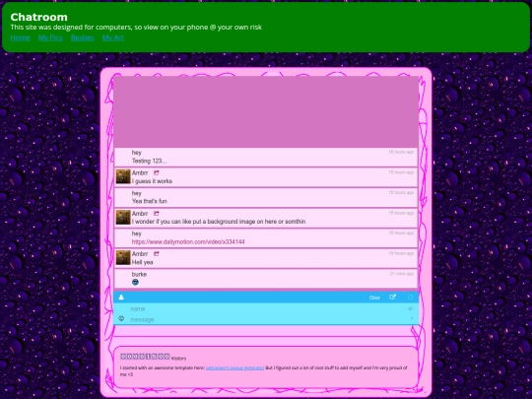
Task: Open the users icon in chat toolbar
Action: pos(121,298)
